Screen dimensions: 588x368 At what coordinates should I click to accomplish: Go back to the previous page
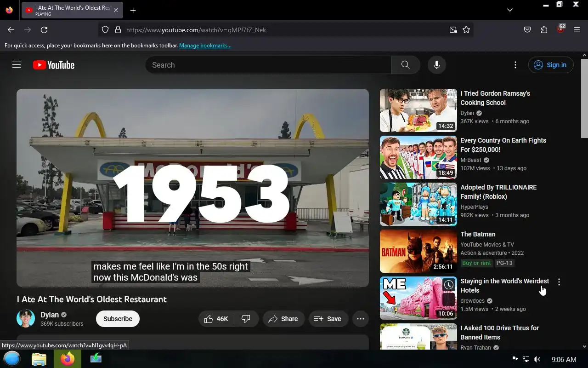click(11, 30)
